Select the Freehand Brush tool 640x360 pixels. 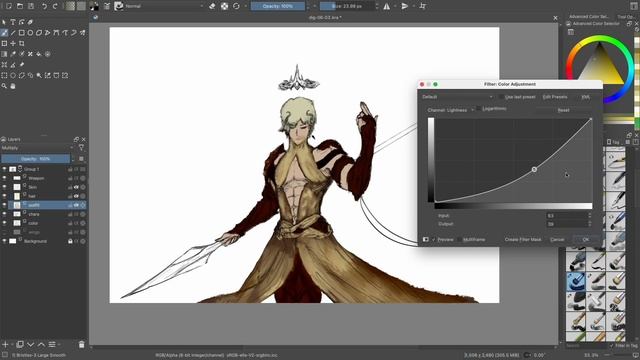click(x=4, y=33)
